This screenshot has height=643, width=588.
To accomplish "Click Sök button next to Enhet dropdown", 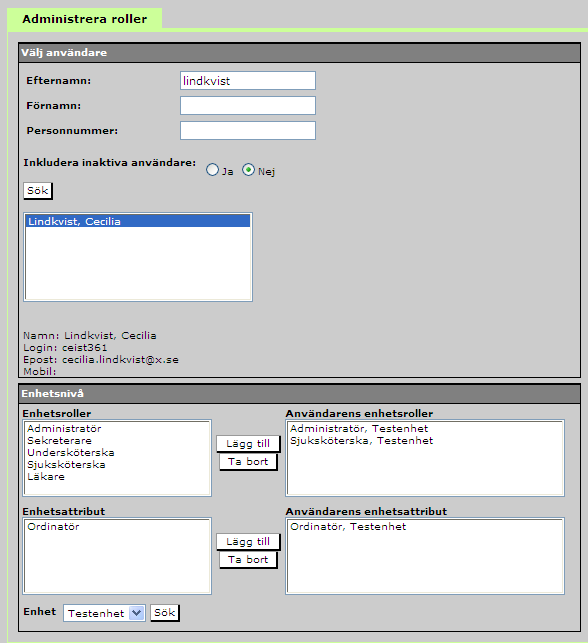I will pyautogui.click(x=164, y=613).
